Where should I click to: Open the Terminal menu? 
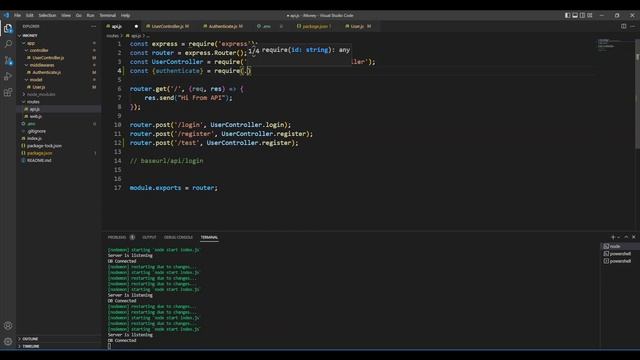(x=108, y=15)
